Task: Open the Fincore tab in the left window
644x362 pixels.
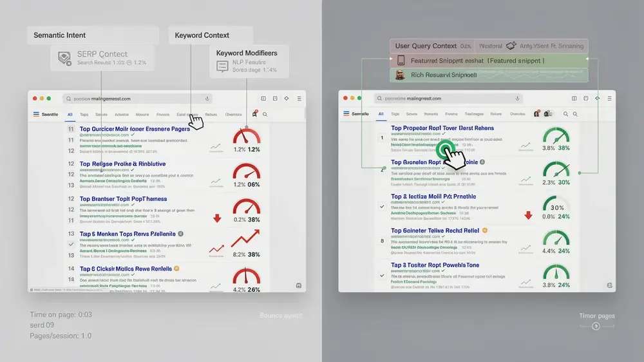Action: click(163, 115)
